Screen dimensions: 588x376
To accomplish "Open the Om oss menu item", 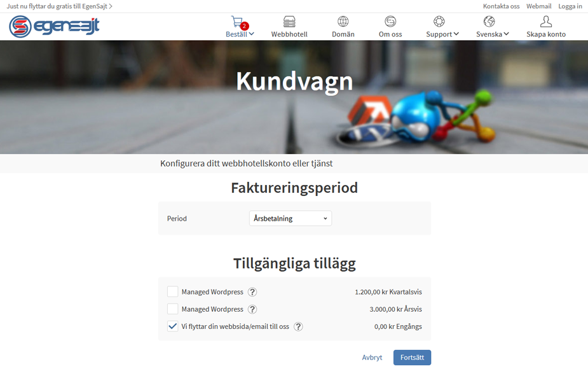I will tap(390, 34).
